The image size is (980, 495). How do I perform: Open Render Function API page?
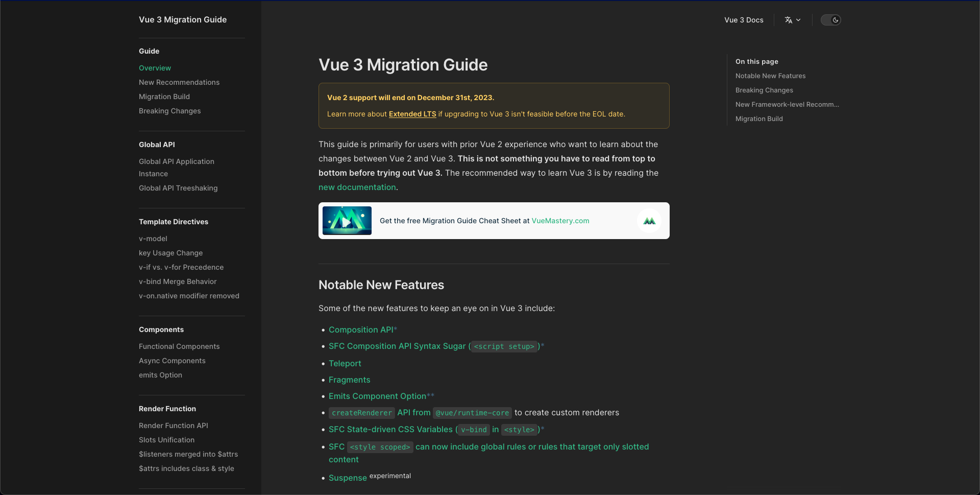(174, 426)
